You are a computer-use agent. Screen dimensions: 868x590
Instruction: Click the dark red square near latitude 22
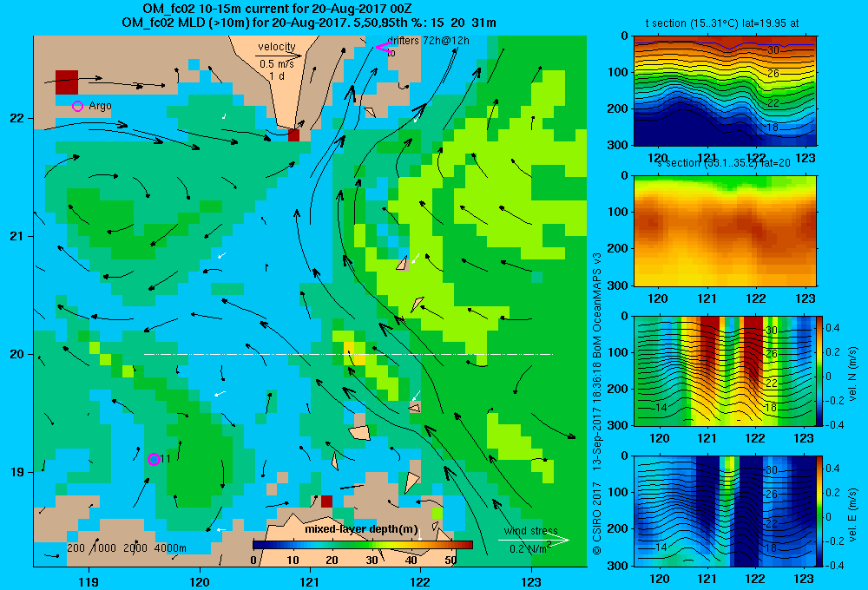coord(294,135)
